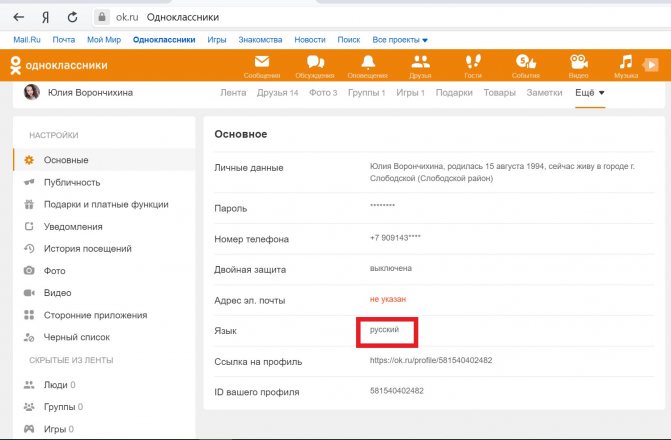Click phone number +7 909143****
Viewport: 671px width, 440px height.
click(x=395, y=238)
